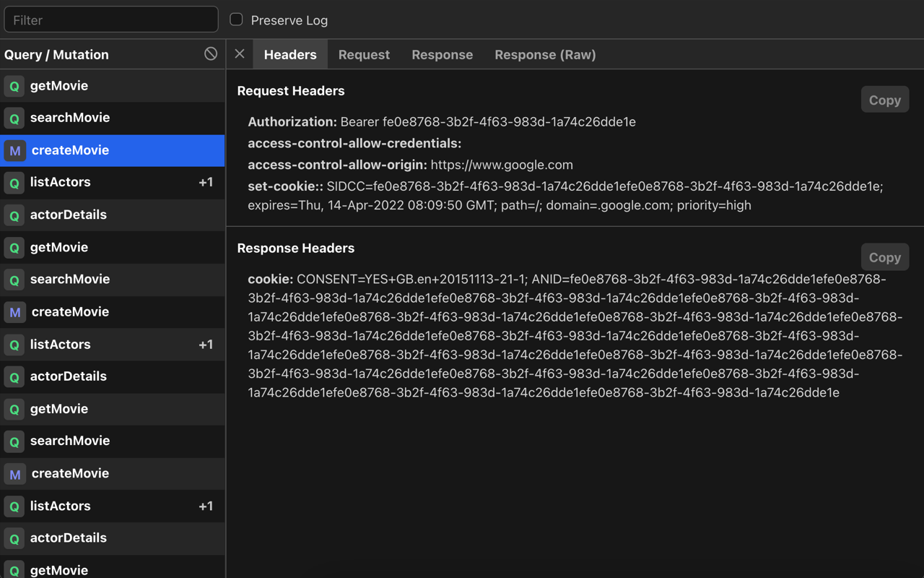Click the Q icon next to searchMovie

click(14, 118)
